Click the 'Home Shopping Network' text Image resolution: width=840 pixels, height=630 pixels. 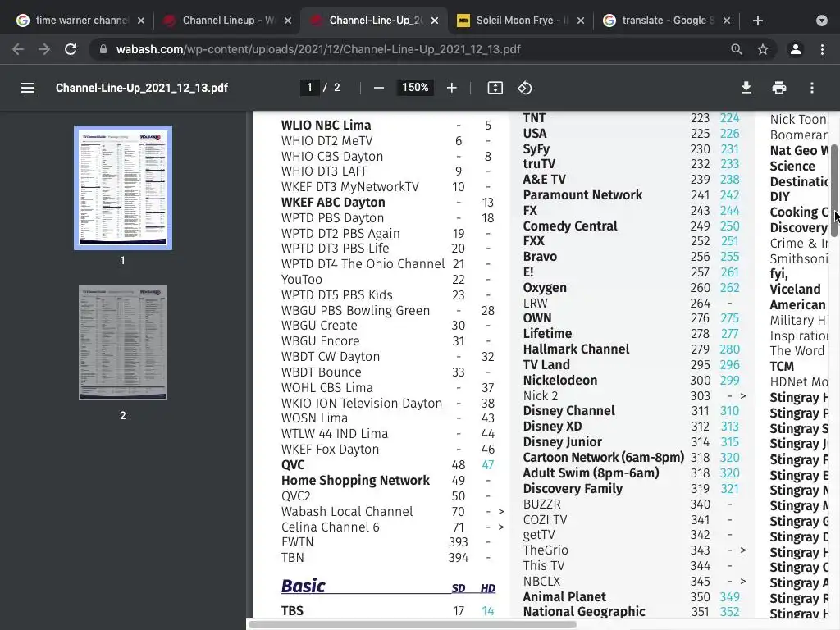click(x=355, y=481)
